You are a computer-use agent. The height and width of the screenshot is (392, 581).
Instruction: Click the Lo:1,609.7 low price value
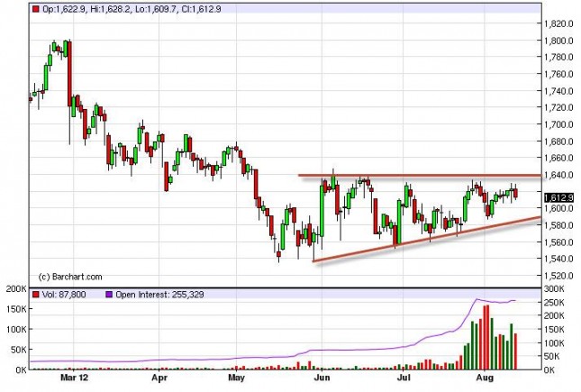[156, 9]
